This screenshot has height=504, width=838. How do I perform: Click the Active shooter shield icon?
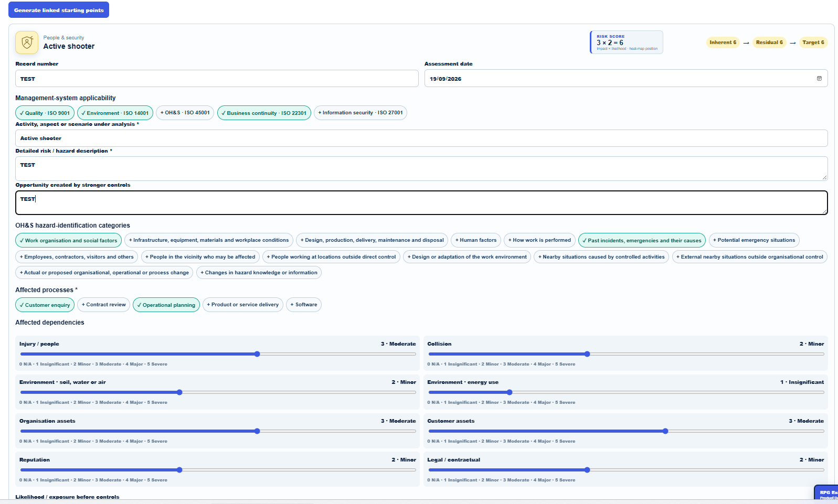(27, 42)
